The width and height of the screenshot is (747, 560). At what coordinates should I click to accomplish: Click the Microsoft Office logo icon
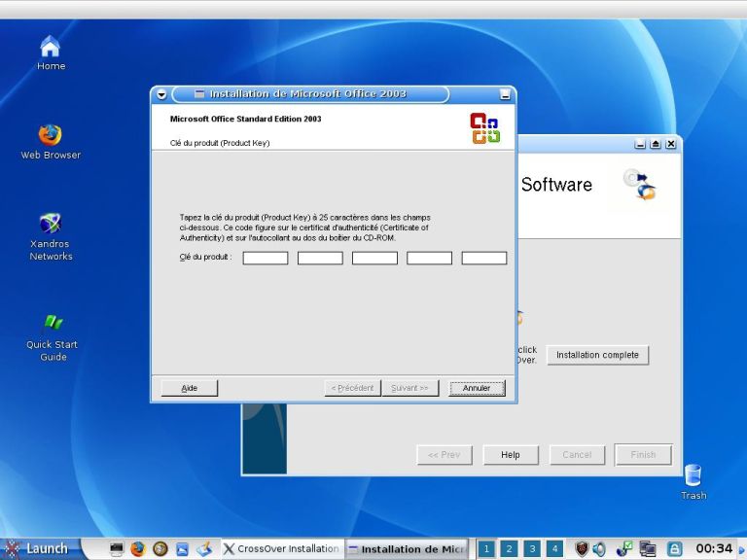(x=485, y=127)
